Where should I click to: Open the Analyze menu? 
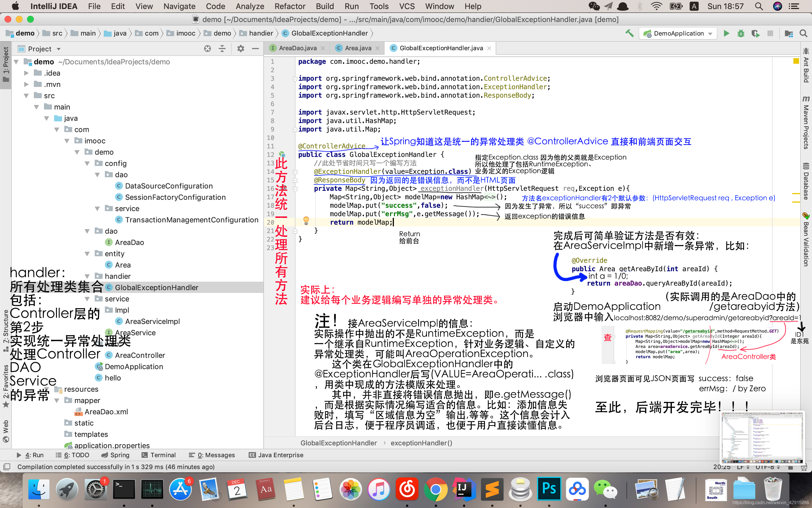coord(250,6)
